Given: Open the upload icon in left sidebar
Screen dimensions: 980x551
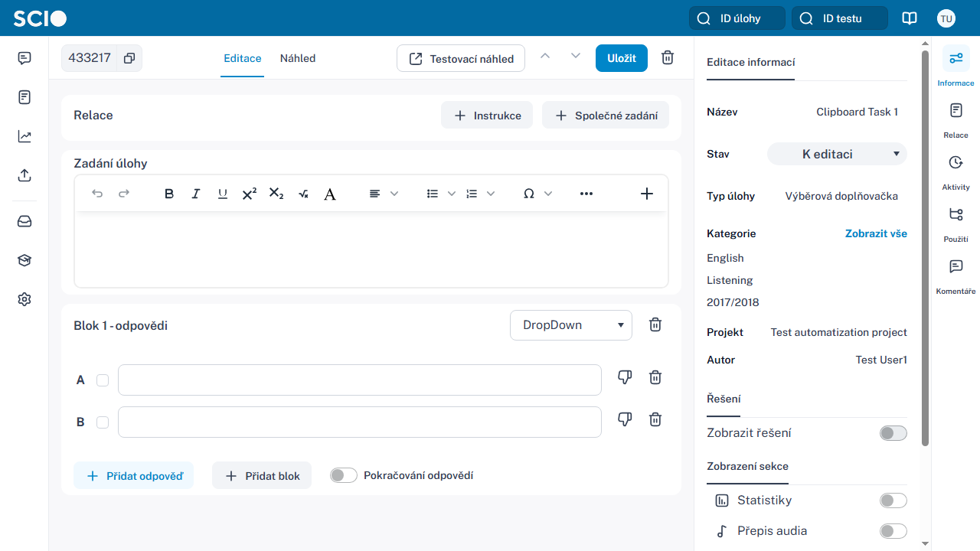Looking at the screenshot, I should coord(24,175).
